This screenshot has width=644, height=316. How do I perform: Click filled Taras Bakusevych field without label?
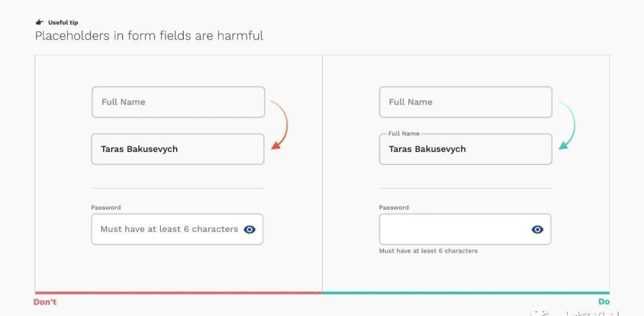[x=178, y=149]
